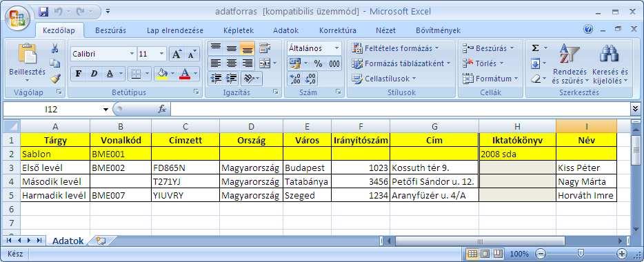644x262 pixels.
Task: Open Formátum cells dropdown
Action: (x=490, y=79)
